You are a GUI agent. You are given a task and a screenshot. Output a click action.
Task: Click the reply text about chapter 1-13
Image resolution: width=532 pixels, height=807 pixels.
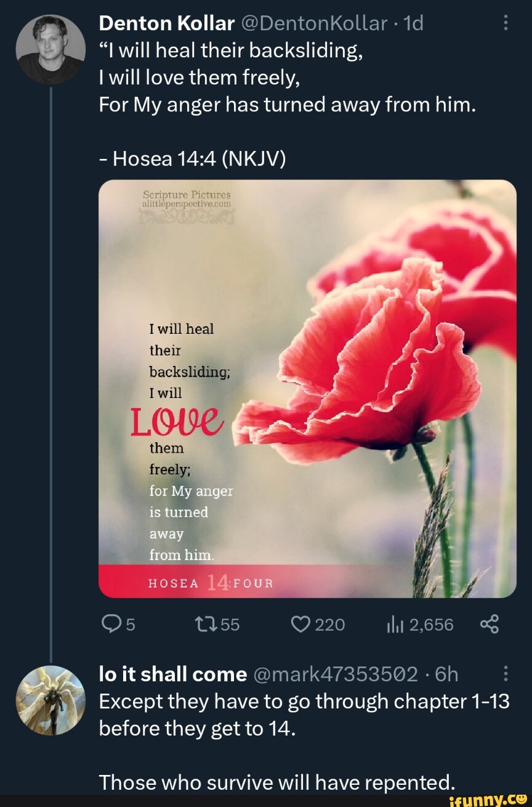click(x=304, y=715)
